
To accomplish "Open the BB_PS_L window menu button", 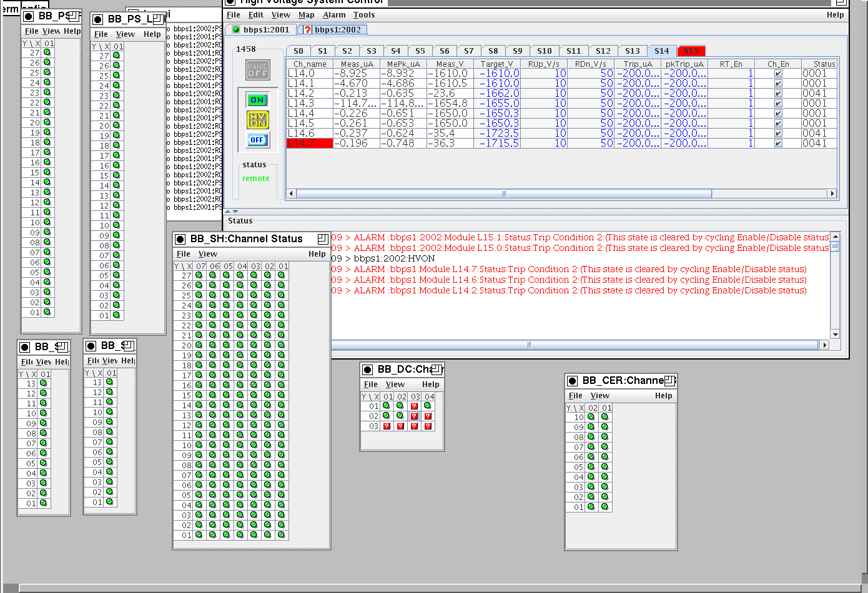I will (x=98, y=19).
